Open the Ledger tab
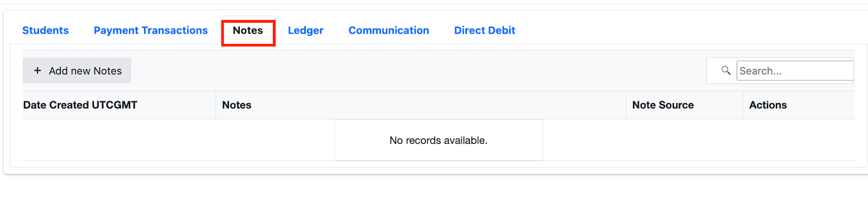 (305, 30)
